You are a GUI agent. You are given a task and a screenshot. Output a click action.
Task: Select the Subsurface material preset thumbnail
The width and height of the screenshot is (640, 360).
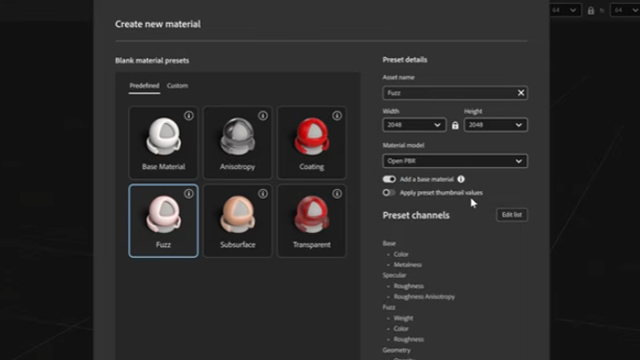(238, 221)
